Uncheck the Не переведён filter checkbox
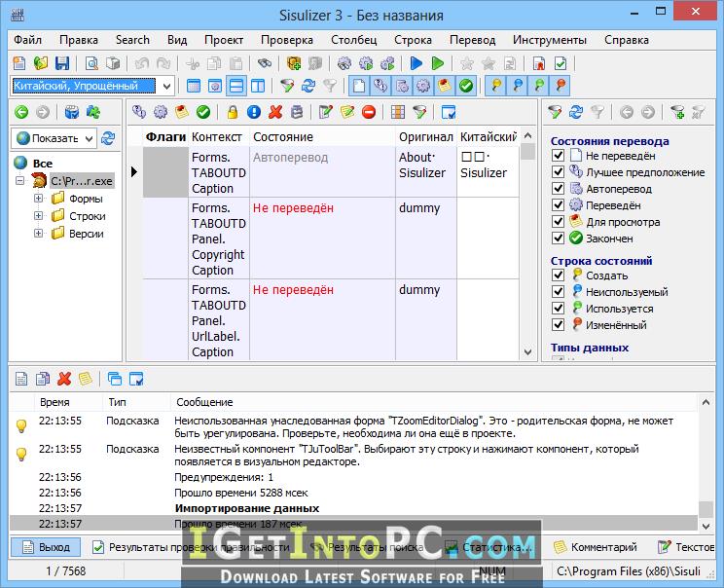 [x=558, y=155]
